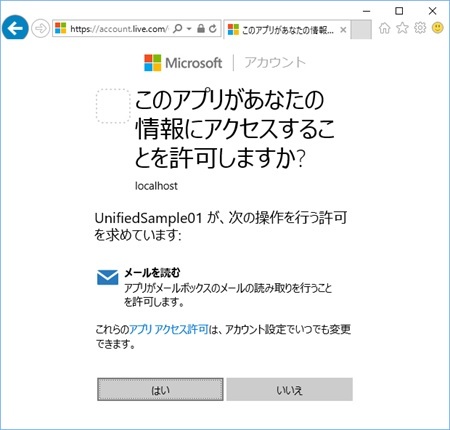
Task: Open tools with the gear icon
Action: pyautogui.click(x=420, y=28)
